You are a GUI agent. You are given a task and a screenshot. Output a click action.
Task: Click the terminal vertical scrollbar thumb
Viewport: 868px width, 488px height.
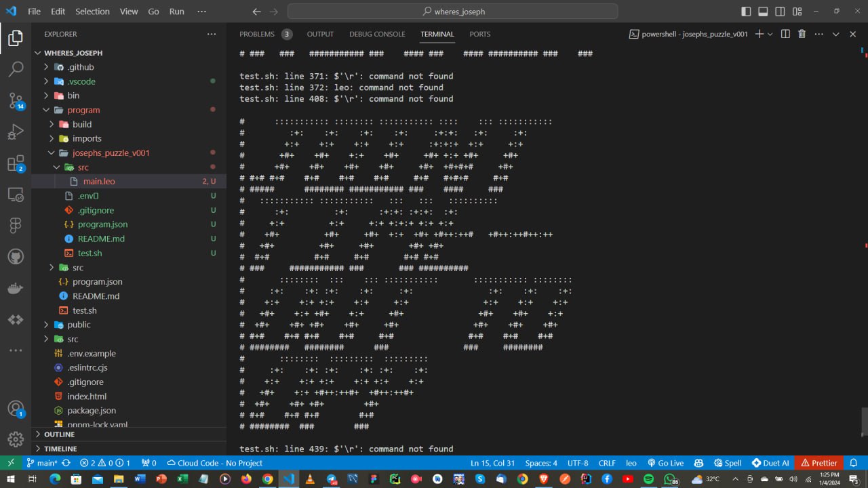click(863, 422)
